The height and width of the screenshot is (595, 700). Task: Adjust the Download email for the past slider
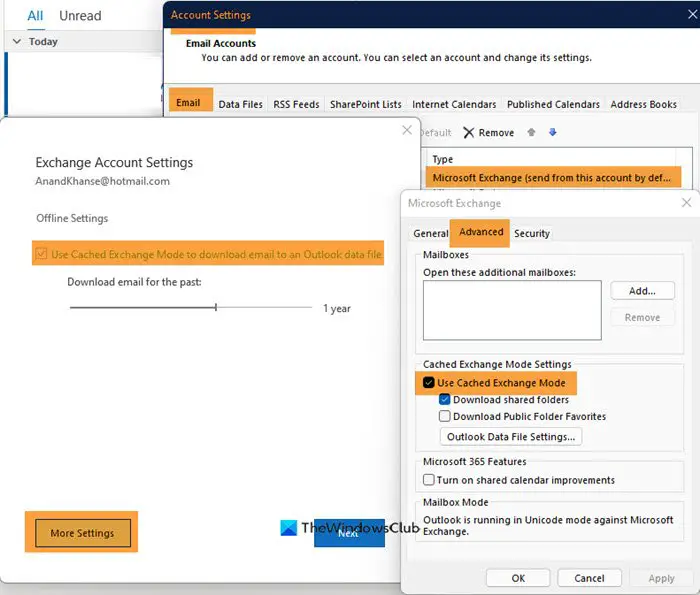click(x=216, y=307)
